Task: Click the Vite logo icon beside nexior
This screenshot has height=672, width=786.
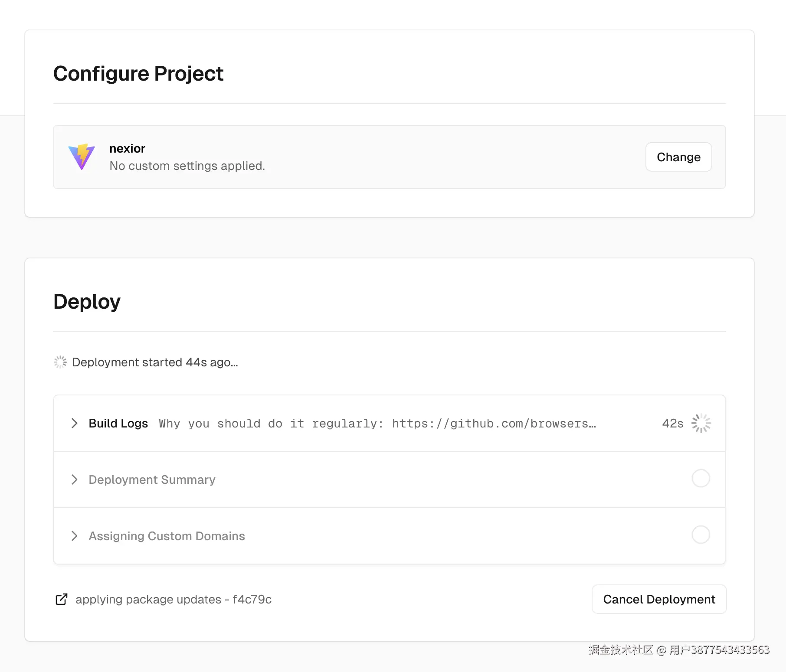Action: click(82, 157)
